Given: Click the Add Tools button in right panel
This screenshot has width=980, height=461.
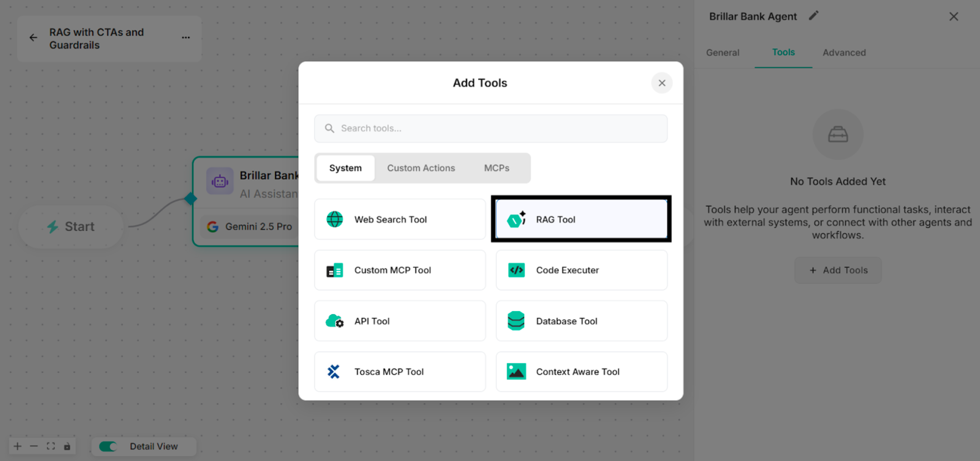Looking at the screenshot, I should tap(838, 270).
